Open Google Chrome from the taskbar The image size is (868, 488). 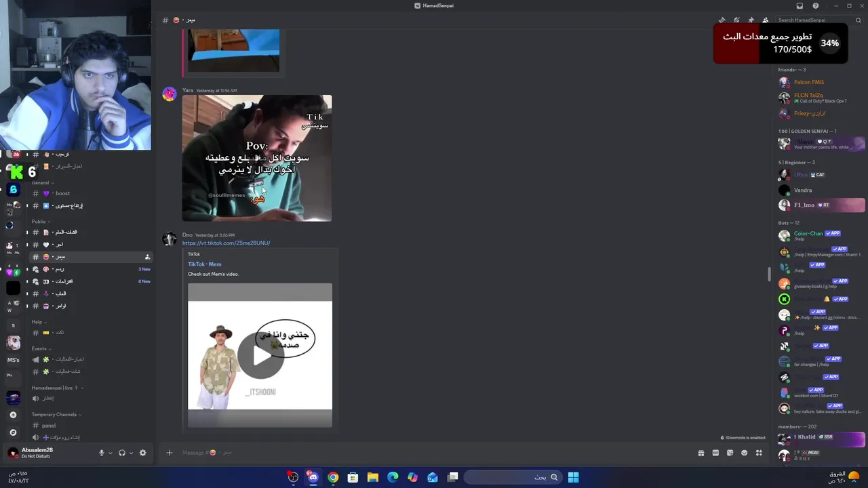(333, 477)
